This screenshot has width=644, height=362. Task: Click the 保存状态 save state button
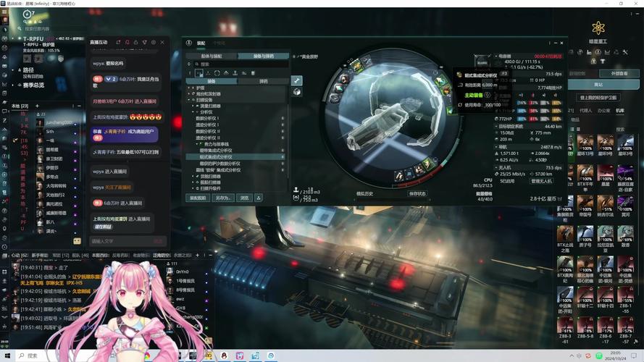tap(417, 194)
